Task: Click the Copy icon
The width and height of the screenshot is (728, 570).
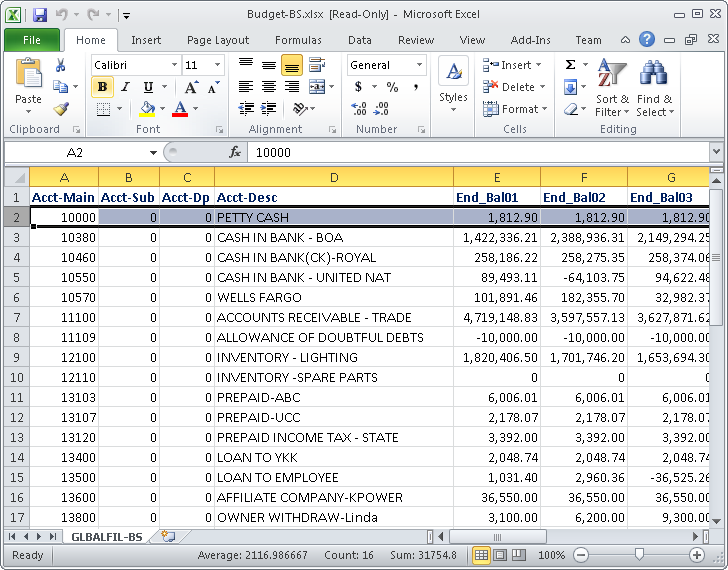Action: point(60,86)
